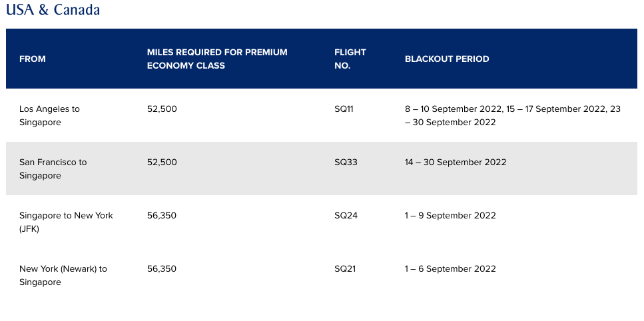Click the 14 – 30 September 2022 blackout text
Screen dimensions: 644x321
point(456,162)
